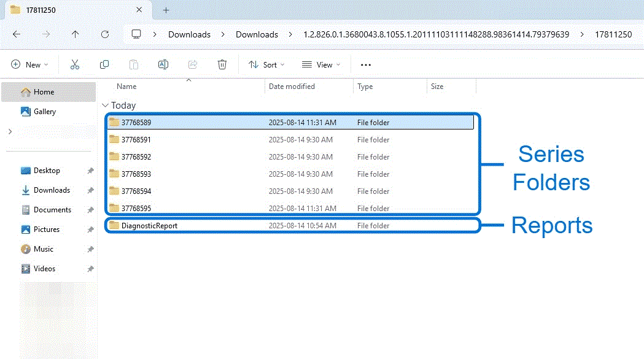Click File folder type of 37768593
Screen dimensions: 644x359
[373, 174]
